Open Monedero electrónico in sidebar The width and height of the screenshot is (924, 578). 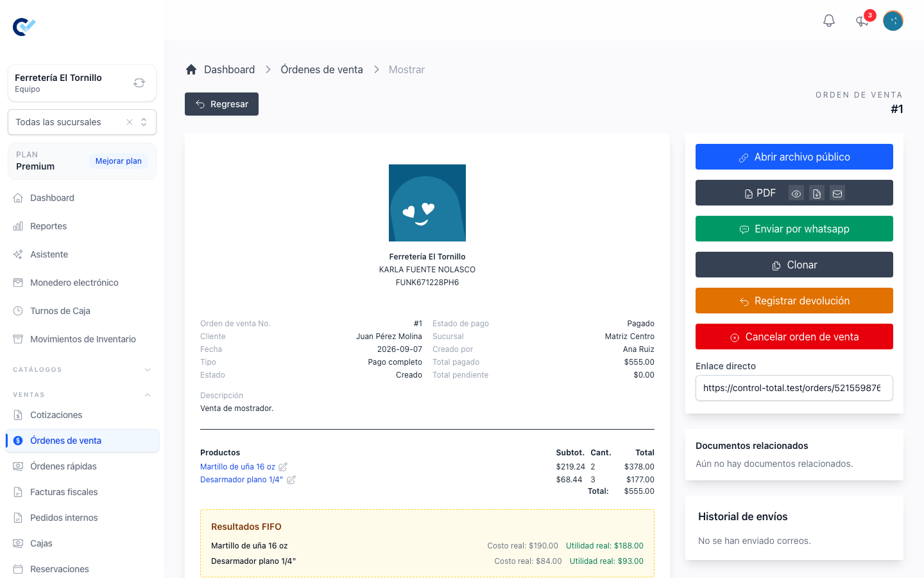tap(82, 283)
